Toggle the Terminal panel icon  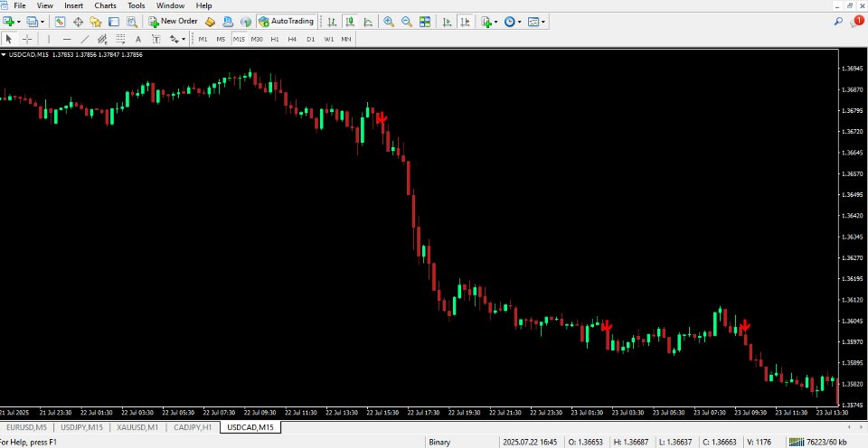(x=114, y=22)
